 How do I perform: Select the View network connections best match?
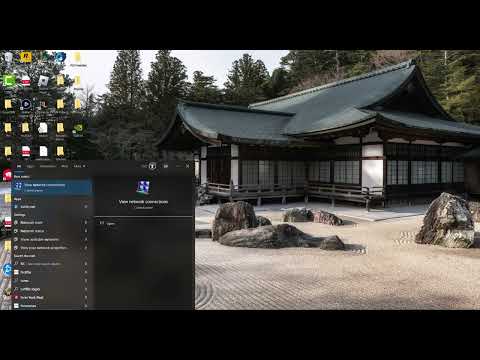click(x=52, y=187)
